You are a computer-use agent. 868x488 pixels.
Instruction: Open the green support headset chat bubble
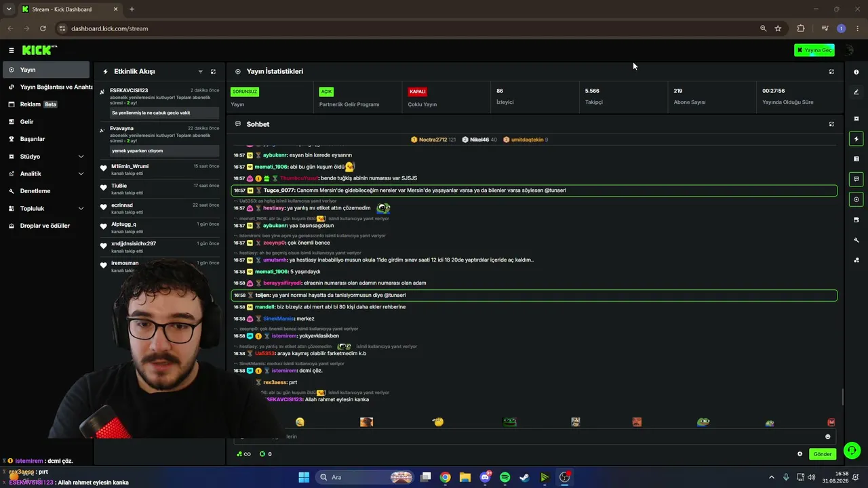tap(852, 450)
